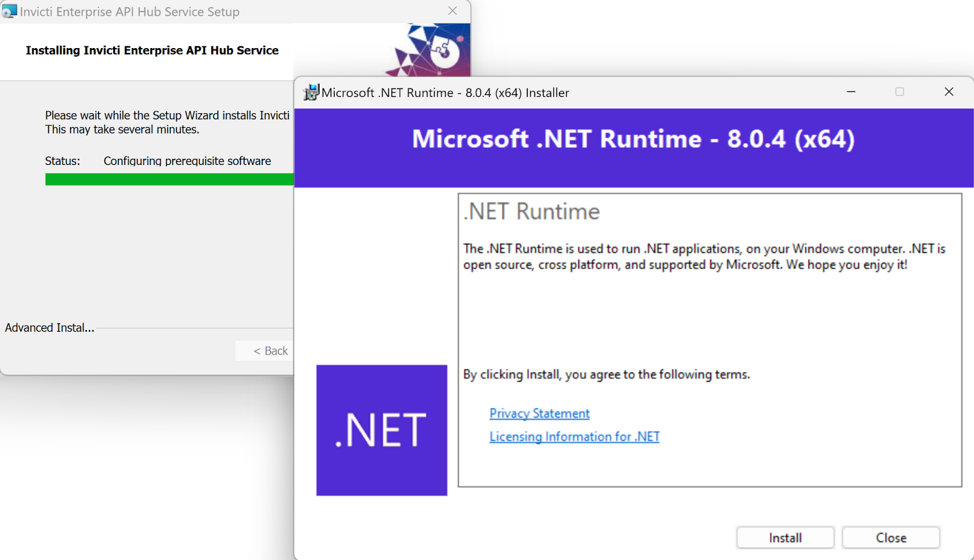Click the Close button in the .NET installer
Screen dimensions: 974x560
coord(891,537)
